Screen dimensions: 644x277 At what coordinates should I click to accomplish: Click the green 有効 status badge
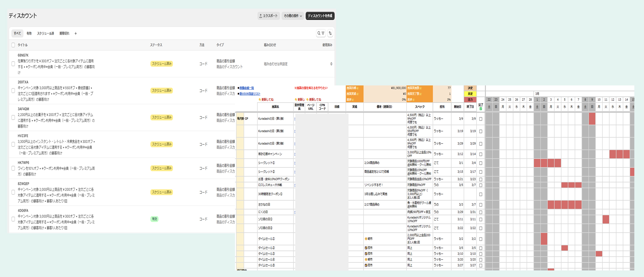point(155,219)
